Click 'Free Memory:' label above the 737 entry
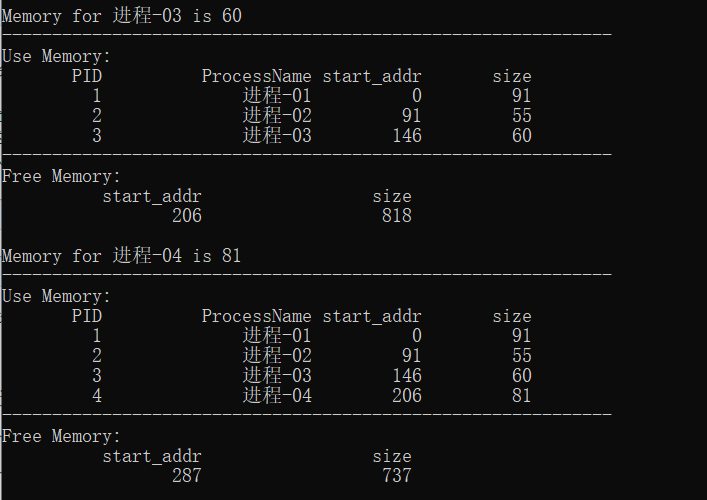Viewport: 707px width, 500px height. [x=61, y=436]
